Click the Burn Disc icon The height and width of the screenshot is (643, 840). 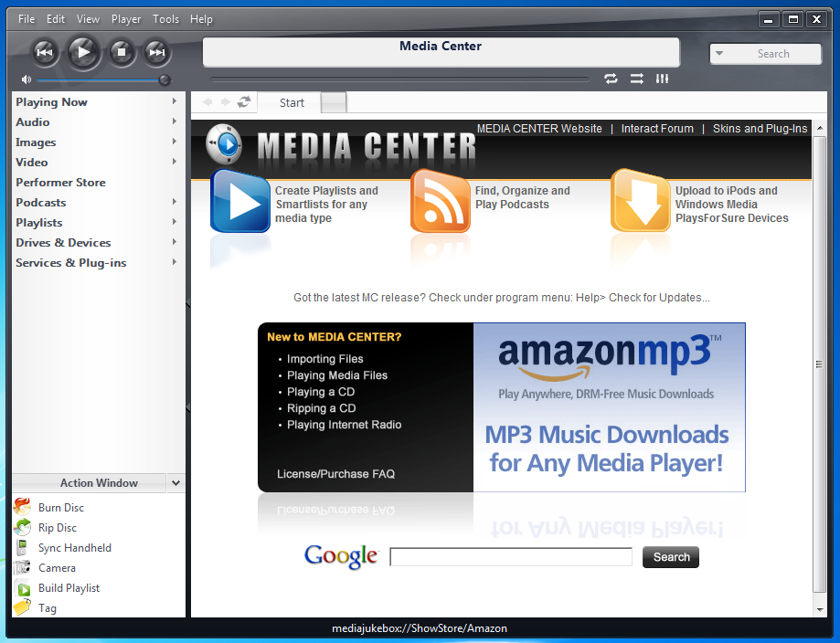tap(23, 507)
